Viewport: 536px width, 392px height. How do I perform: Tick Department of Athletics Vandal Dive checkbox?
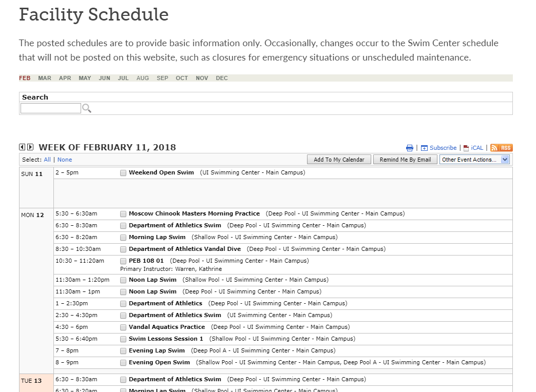[x=123, y=249]
